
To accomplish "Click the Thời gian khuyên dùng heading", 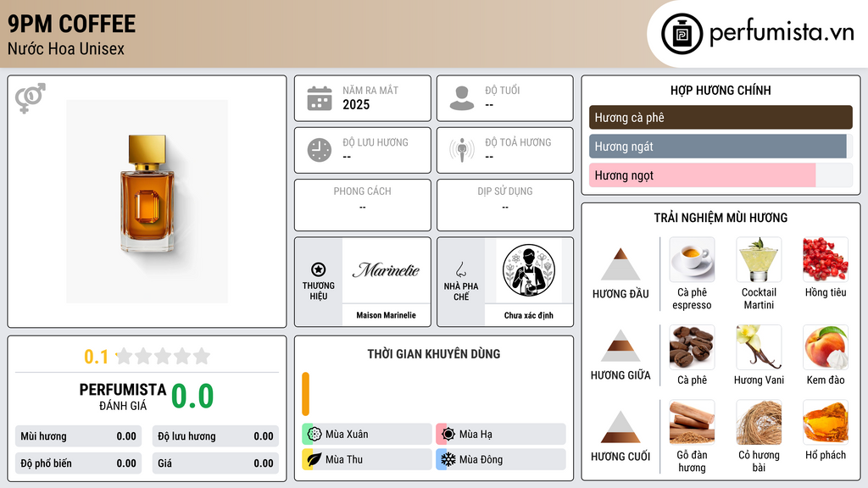I will coord(434,353).
